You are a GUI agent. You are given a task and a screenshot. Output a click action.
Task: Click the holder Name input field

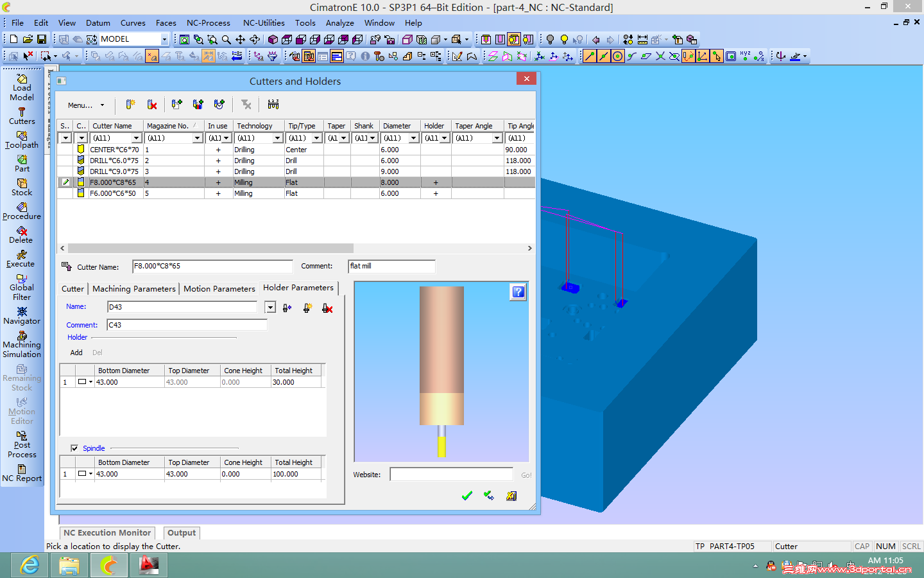pos(183,307)
